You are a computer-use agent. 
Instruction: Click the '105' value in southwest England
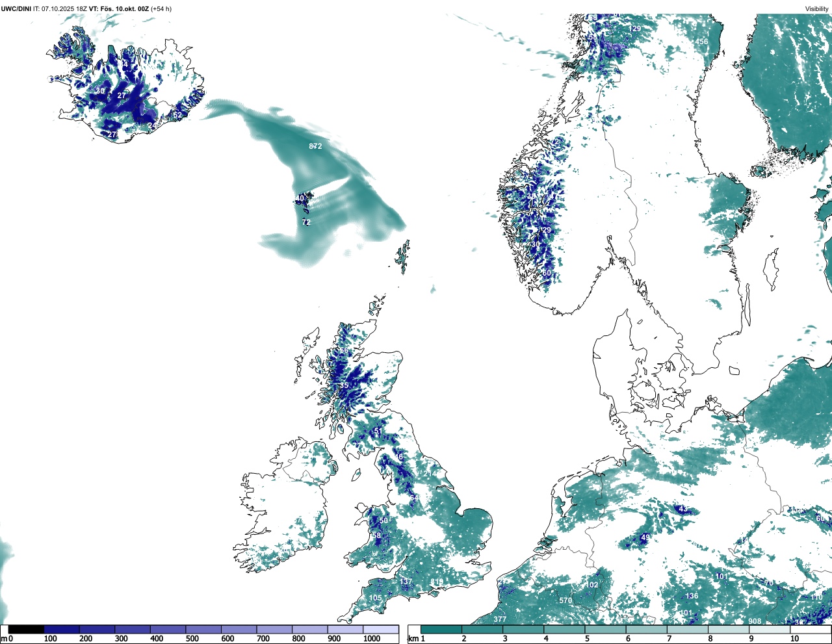click(375, 598)
